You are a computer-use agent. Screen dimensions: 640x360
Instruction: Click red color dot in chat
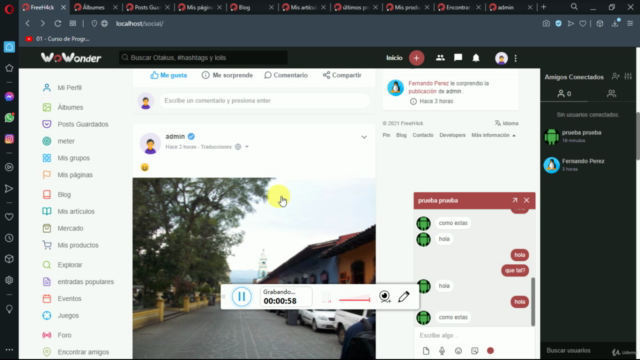coord(490,351)
